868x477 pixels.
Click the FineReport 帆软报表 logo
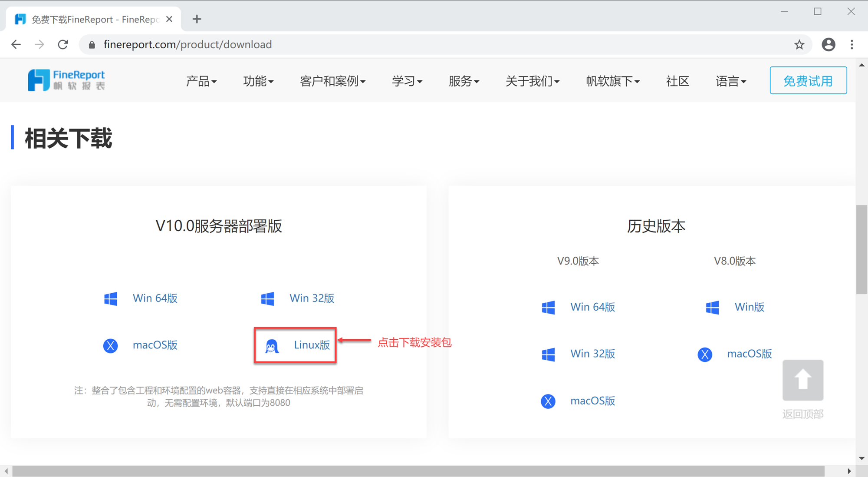[66, 80]
